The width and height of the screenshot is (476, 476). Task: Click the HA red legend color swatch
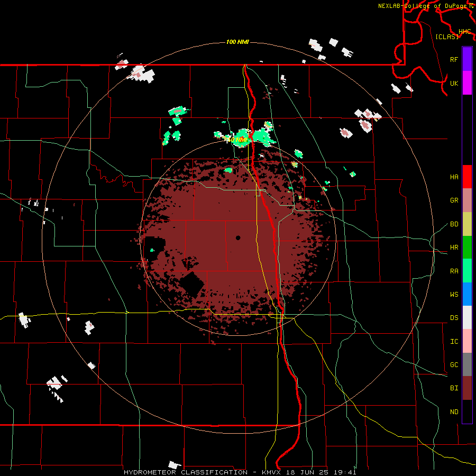point(467,177)
